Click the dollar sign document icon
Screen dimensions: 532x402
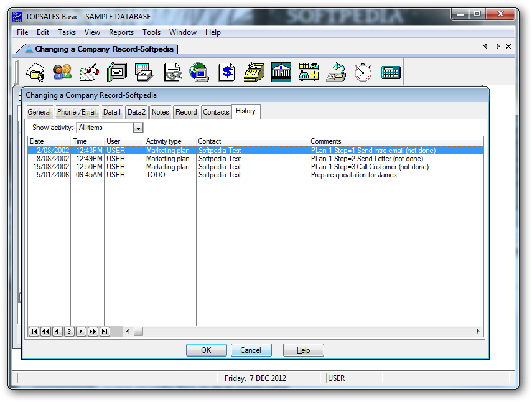226,72
